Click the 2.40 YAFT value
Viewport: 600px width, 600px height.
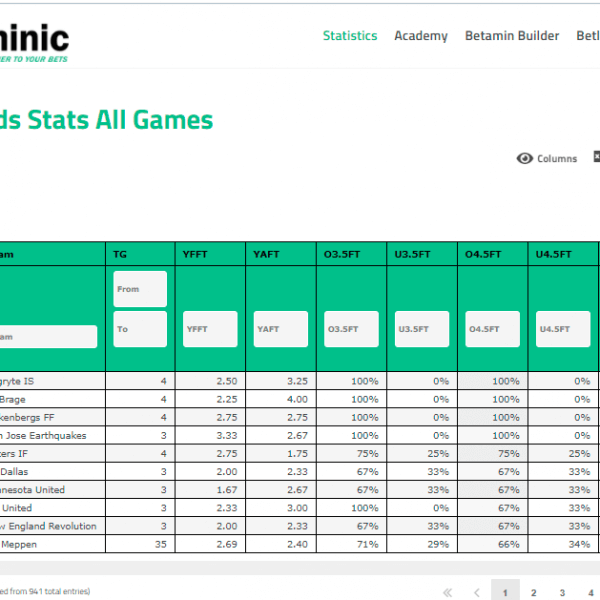(297, 544)
